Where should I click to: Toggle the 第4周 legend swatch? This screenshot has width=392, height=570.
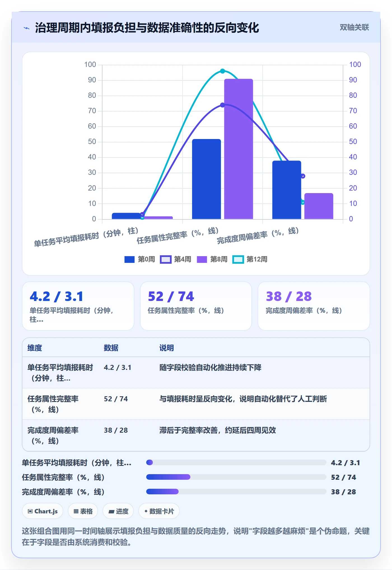coord(165,259)
